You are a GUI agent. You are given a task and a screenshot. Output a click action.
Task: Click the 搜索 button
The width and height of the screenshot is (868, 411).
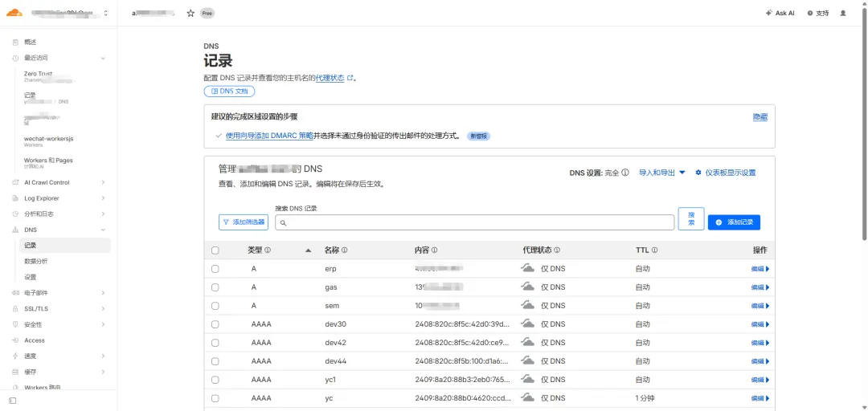(x=691, y=219)
